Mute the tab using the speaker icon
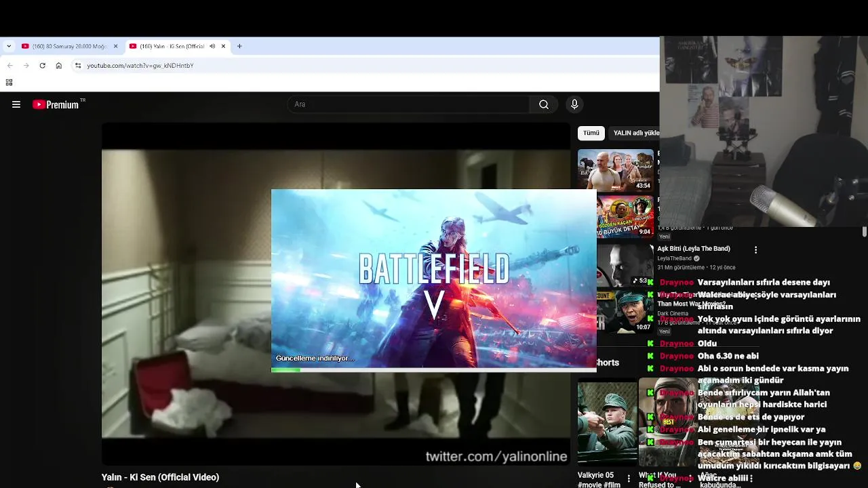The height and width of the screenshot is (488, 868). click(212, 46)
